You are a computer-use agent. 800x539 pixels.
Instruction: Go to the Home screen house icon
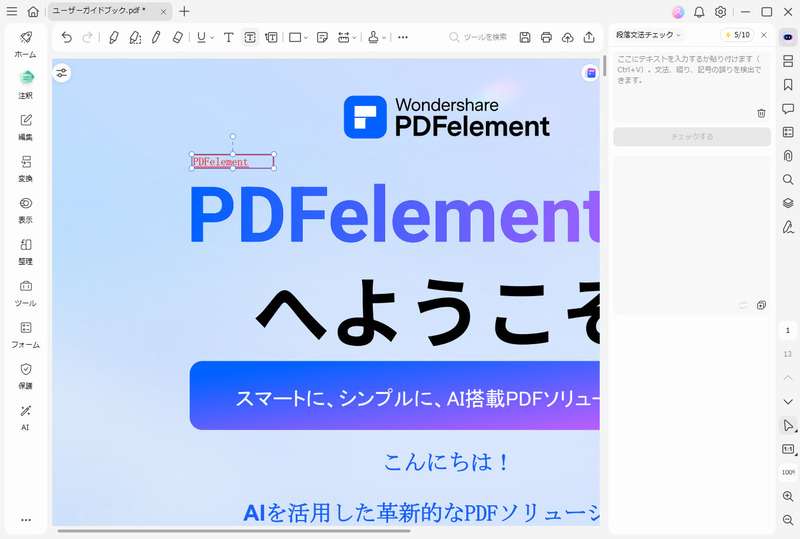click(x=33, y=11)
